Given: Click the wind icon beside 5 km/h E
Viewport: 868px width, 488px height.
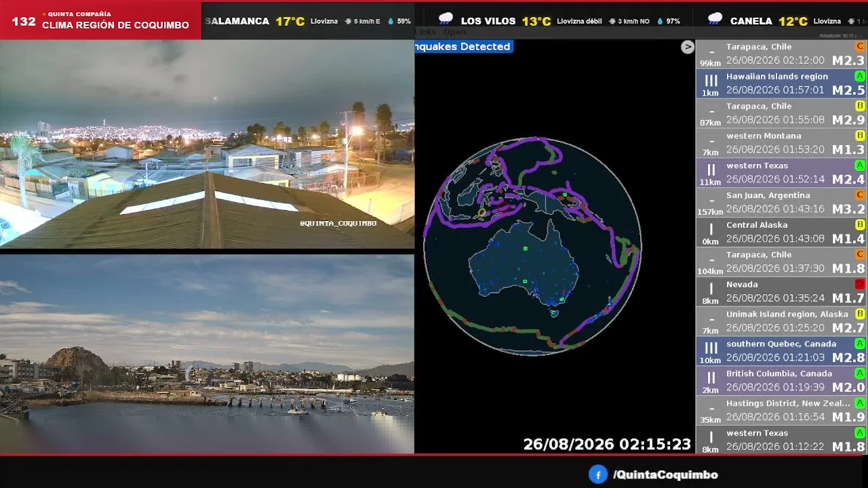Looking at the screenshot, I should tap(349, 22).
